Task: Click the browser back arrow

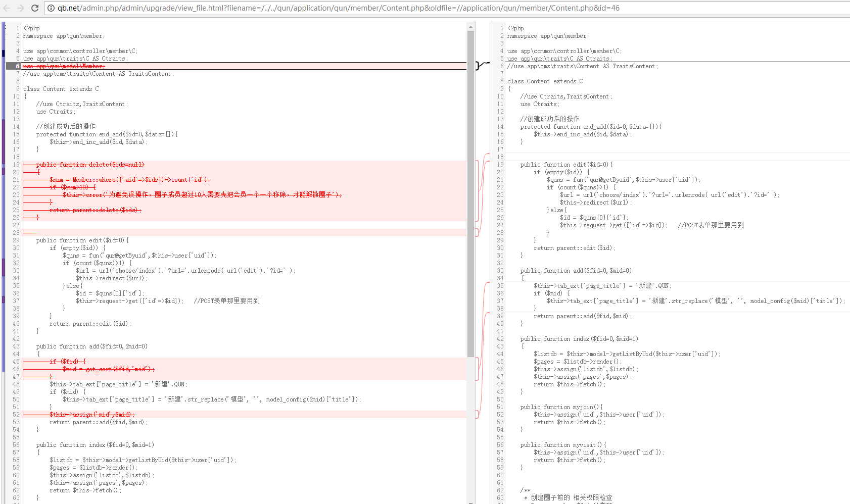Action: (x=7, y=8)
